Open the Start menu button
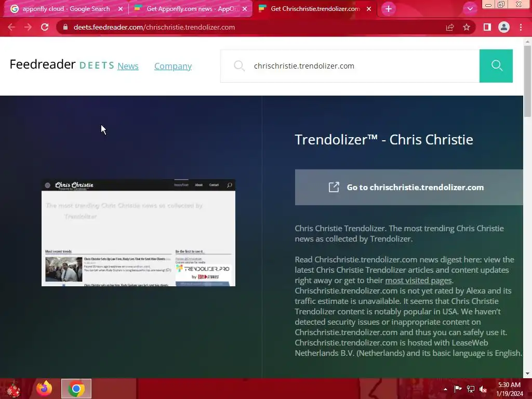 13,389
